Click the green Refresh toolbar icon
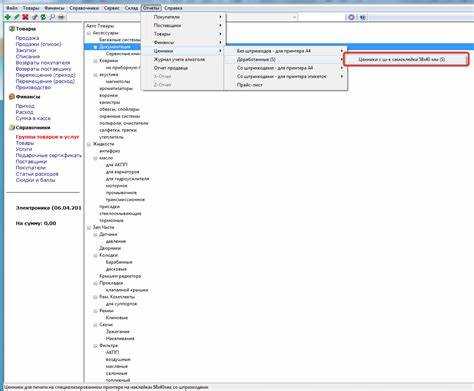The image size is (474, 391). pyautogui.click(x=43, y=17)
